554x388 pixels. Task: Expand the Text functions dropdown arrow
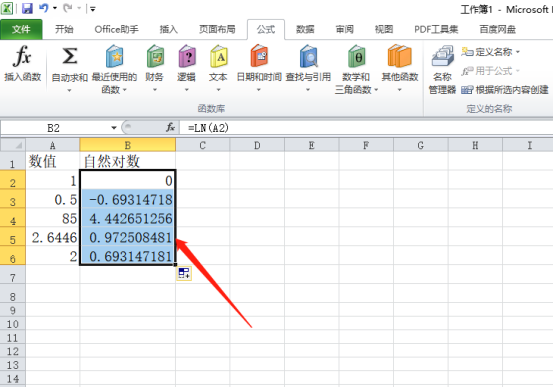point(218,90)
